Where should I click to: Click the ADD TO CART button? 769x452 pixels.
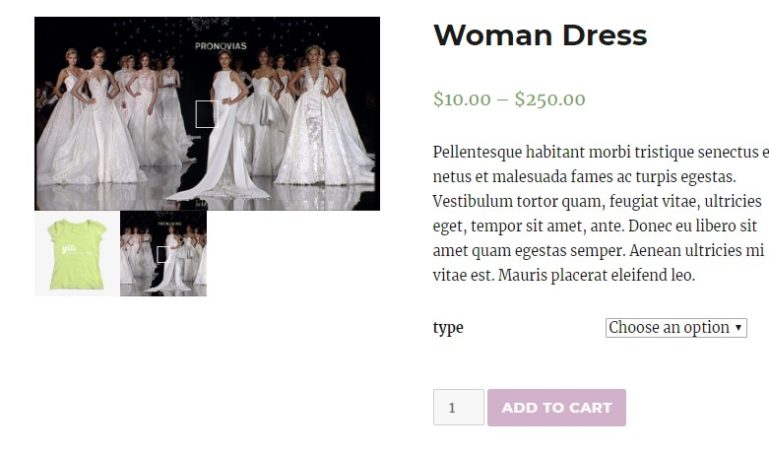[556, 408]
